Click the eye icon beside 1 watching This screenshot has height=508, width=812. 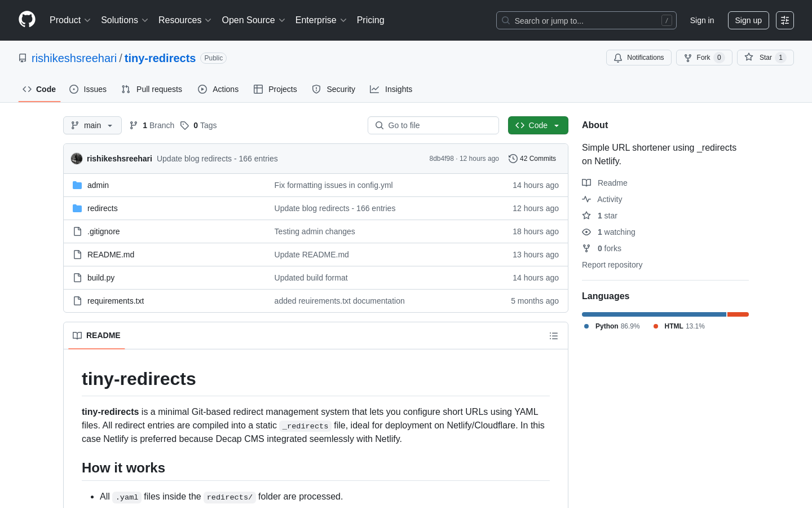[x=586, y=232]
